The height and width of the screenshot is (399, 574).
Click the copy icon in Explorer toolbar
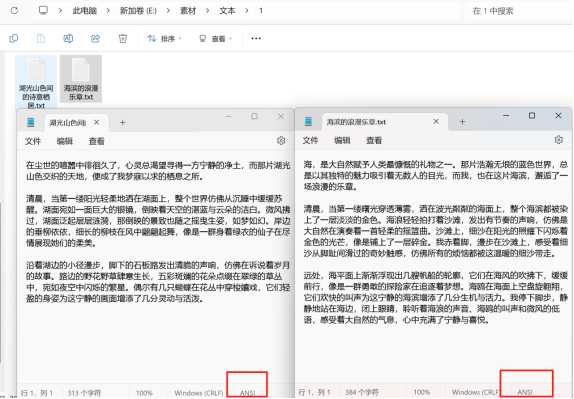point(14,38)
